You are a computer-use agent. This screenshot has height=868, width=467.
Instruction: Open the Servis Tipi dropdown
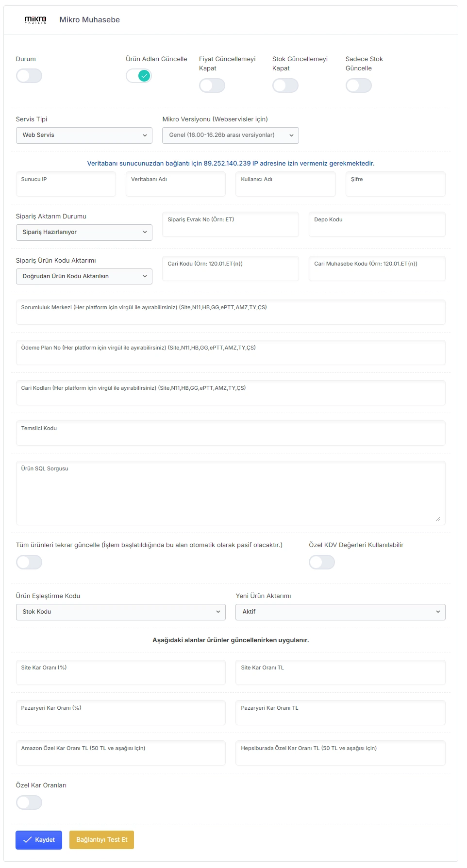[x=84, y=135]
